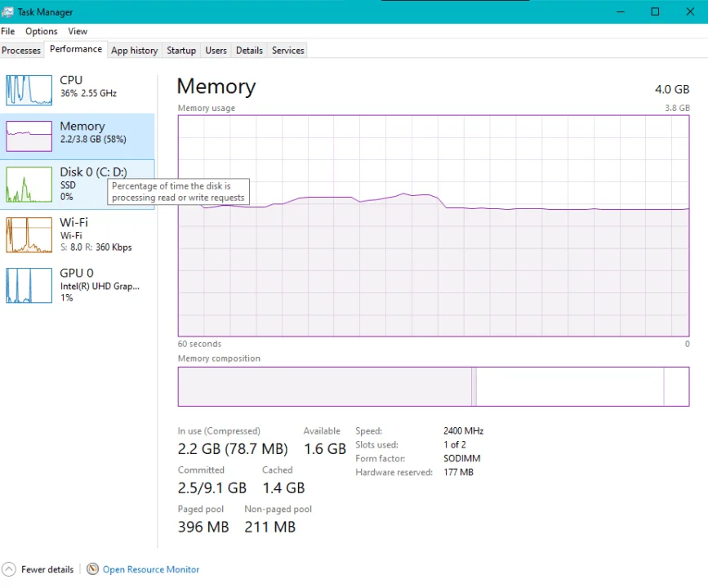Click the Task Manager app icon in title bar
Image resolution: width=708 pixels, height=588 pixels.
tap(7, 11)
